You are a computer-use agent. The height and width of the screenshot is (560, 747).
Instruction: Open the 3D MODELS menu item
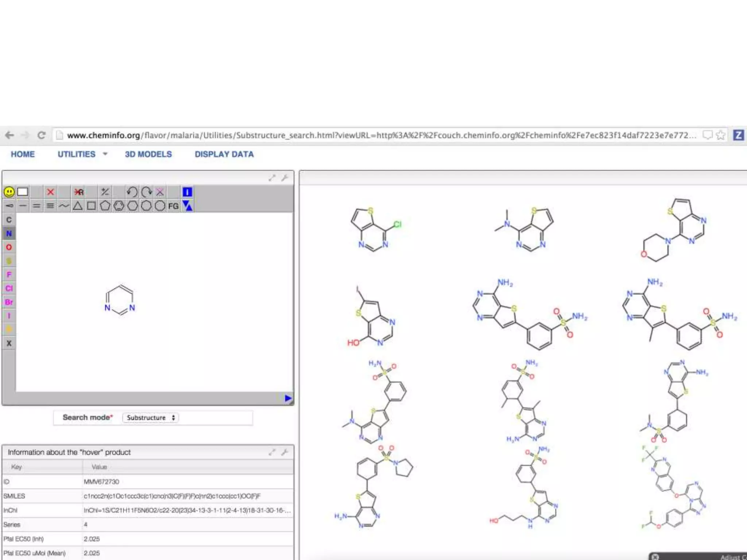[148, 154]
